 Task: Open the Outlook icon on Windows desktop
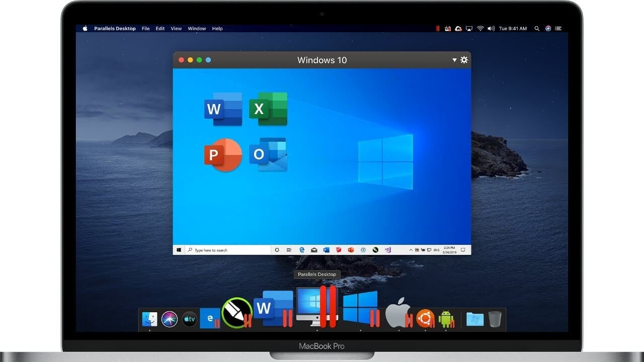click(x=268, y=155)
